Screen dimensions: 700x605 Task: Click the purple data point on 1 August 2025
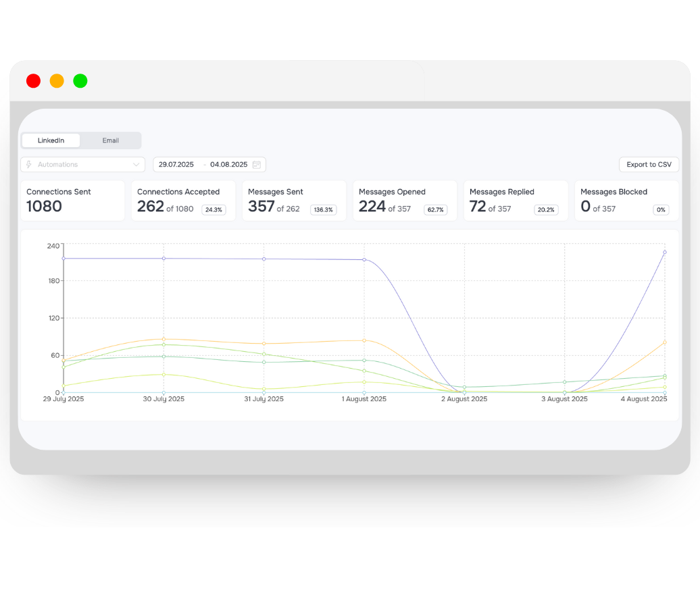tap(364, 260)
